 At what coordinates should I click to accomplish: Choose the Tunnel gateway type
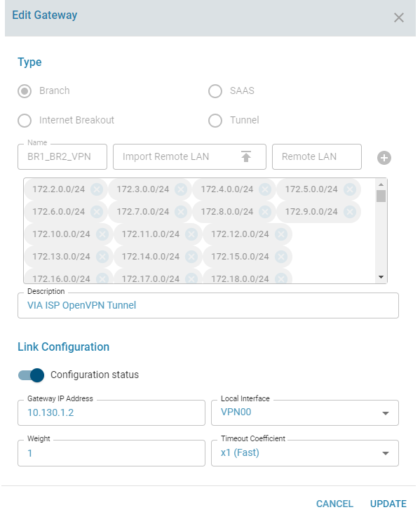tap(215, 121)
